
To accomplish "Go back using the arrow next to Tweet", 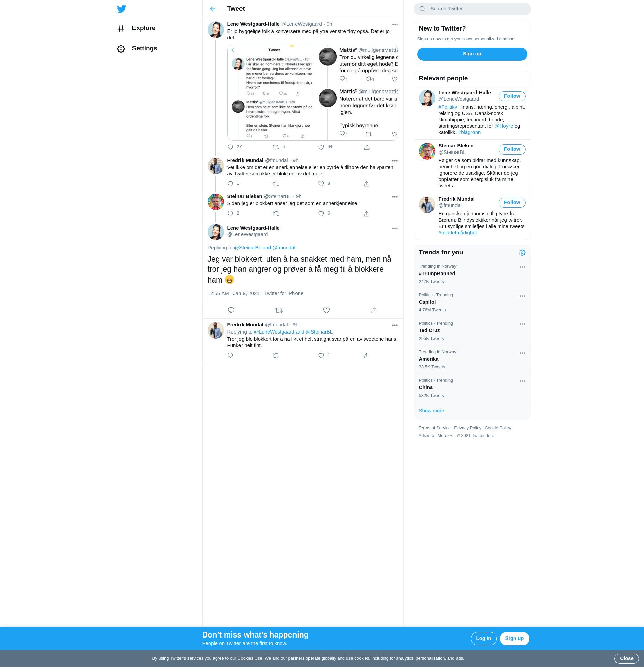I will pos(213,9).
